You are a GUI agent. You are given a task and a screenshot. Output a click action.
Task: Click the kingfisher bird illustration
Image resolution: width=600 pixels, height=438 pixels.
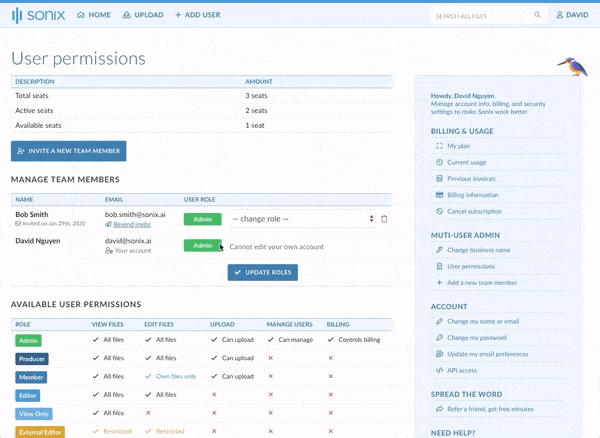pos(571,67)
